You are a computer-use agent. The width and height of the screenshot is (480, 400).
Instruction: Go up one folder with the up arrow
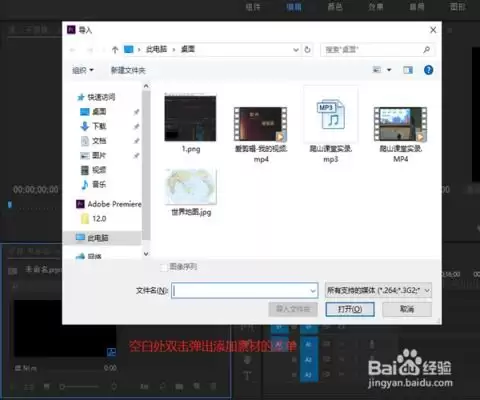(115, 50)
